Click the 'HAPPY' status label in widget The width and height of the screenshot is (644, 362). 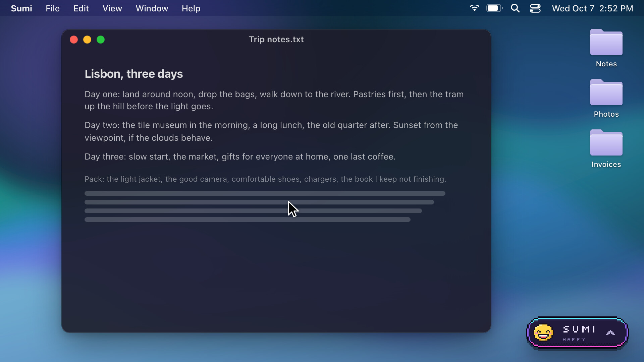(574, 340)
